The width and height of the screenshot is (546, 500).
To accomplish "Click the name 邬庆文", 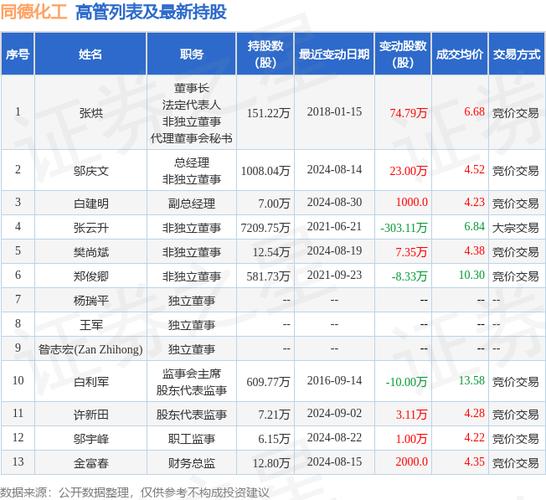I will click(x=91, y=171).
